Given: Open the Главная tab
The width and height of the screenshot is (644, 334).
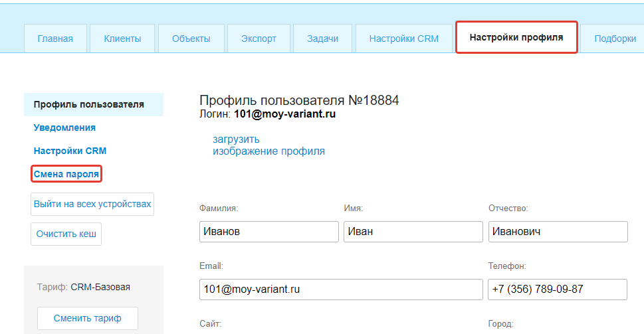Looking at the screenshot, I should pyautogui.click(x=55, y=39).
